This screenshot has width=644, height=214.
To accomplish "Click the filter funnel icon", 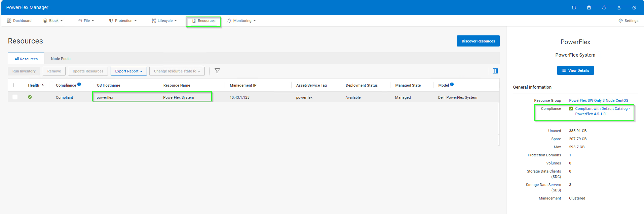I will [x=217, y=71].
